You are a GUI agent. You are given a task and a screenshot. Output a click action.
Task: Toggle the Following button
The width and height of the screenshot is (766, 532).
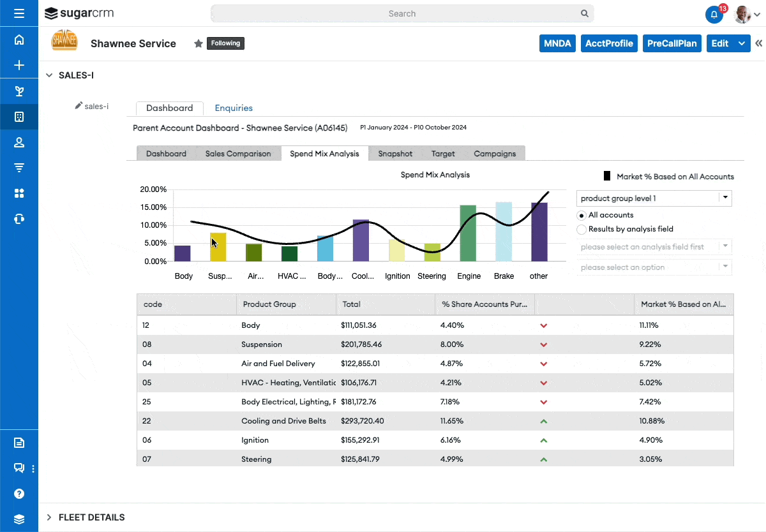(225, 43)
